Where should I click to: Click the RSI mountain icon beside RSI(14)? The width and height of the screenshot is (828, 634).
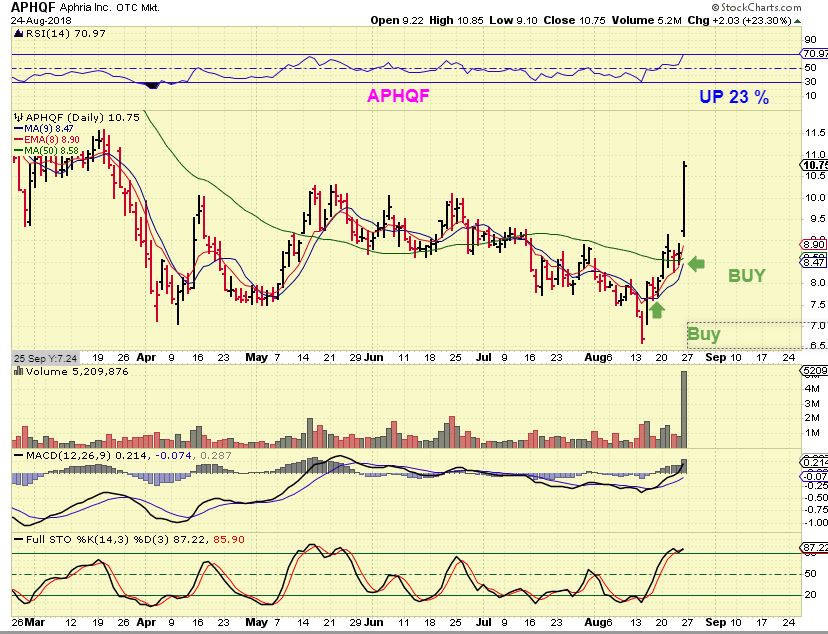18,33
